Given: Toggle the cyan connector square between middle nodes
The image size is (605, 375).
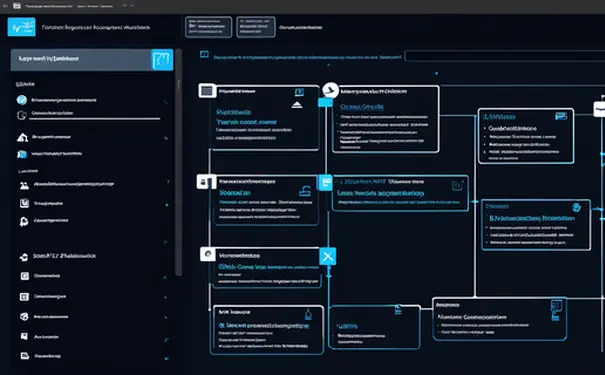Looking at the screenshot, I should tap(325, 182).
